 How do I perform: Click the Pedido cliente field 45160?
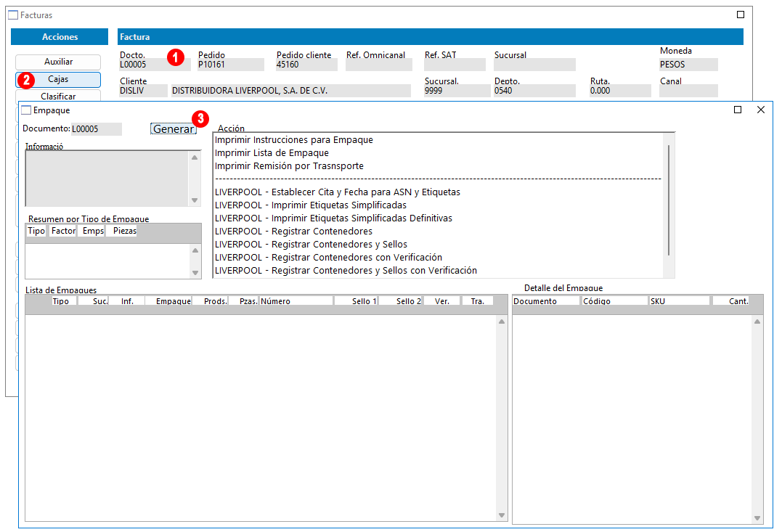(x=306, y=65)
